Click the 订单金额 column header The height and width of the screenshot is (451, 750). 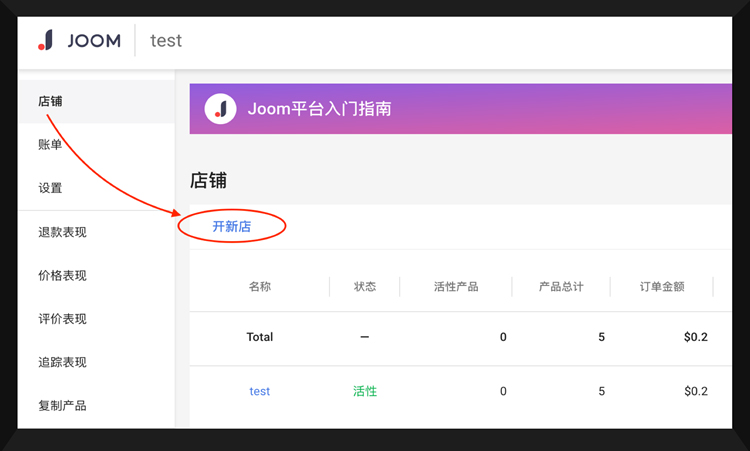coord(662,286)
